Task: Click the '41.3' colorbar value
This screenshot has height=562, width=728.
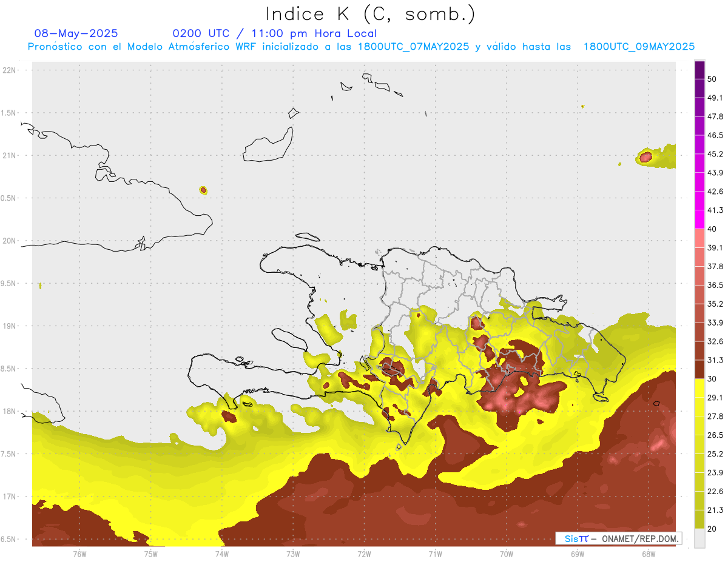Action: click(x=715, y=210)
